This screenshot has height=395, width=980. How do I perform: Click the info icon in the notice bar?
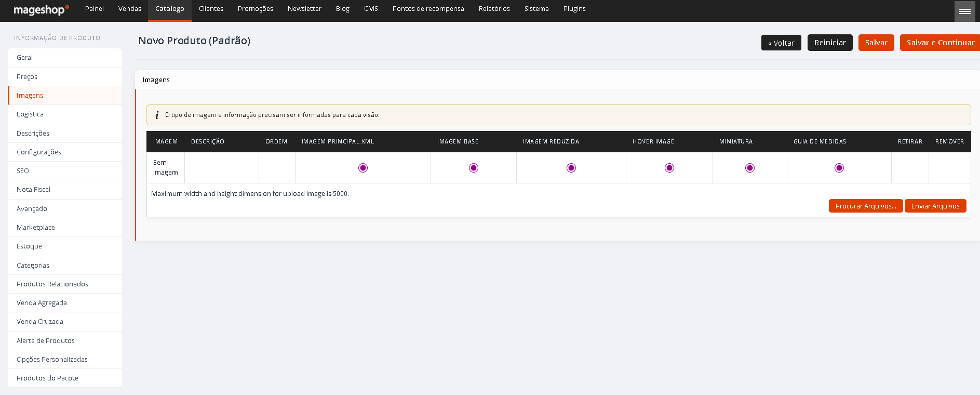[x=157, y=115]
